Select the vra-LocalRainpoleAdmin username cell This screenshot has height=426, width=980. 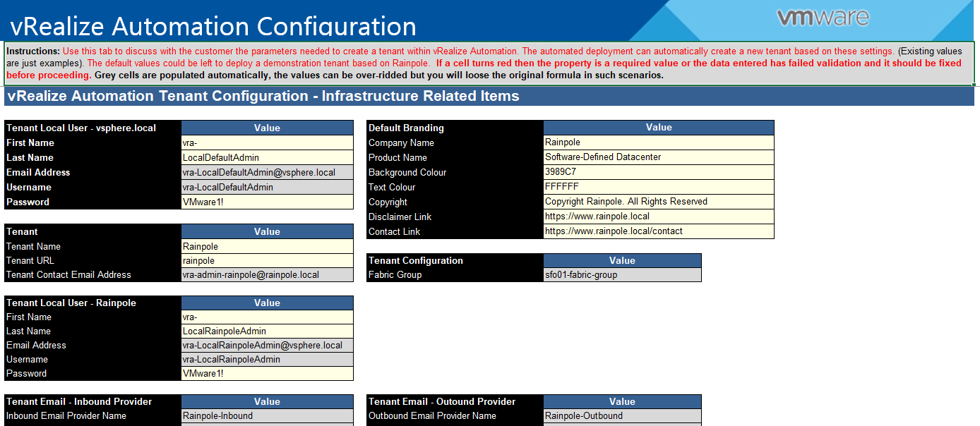(267, 360)
